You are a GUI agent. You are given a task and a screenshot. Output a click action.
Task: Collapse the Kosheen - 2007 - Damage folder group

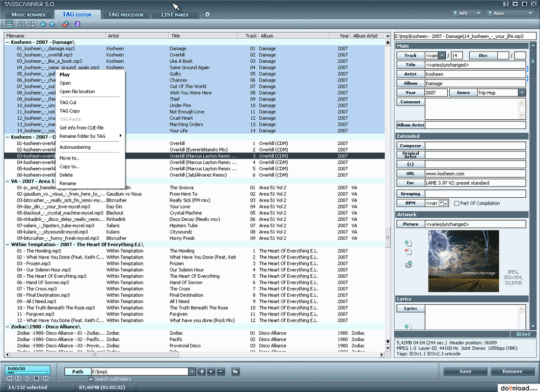click(7, 42)
